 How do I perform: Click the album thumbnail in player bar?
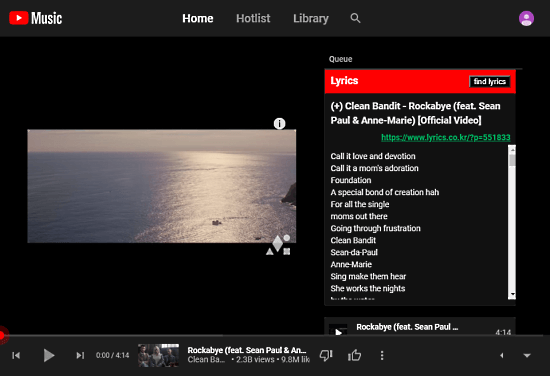coord(159,355)
